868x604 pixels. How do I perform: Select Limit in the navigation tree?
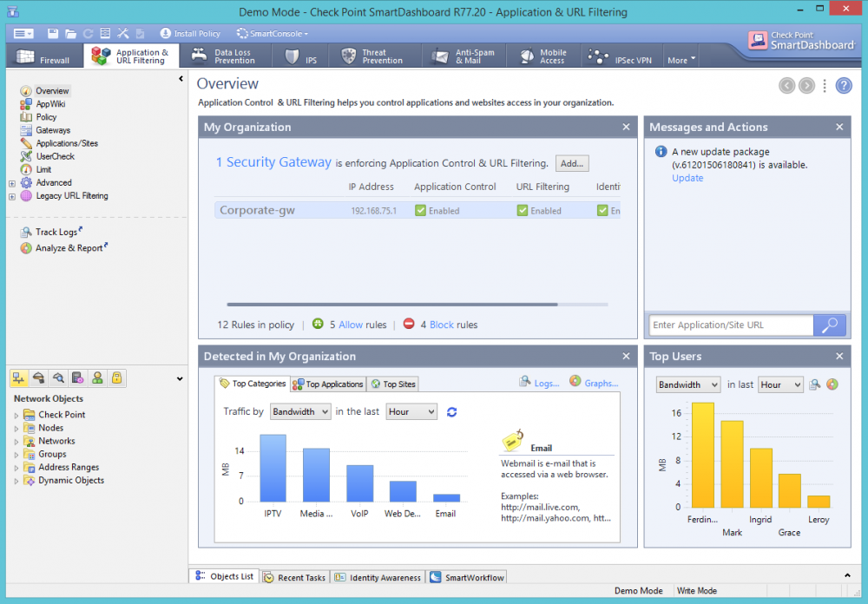pos(43,170)
